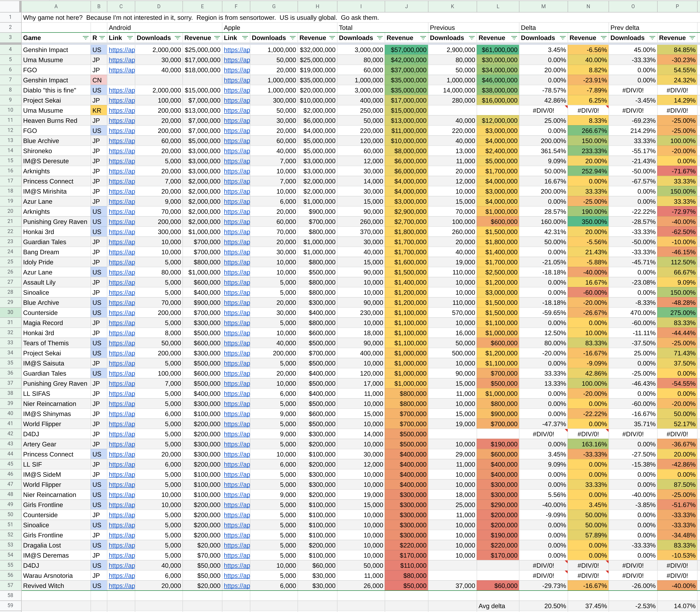
Task: Select the orange KR region cell
Action: 99,111
